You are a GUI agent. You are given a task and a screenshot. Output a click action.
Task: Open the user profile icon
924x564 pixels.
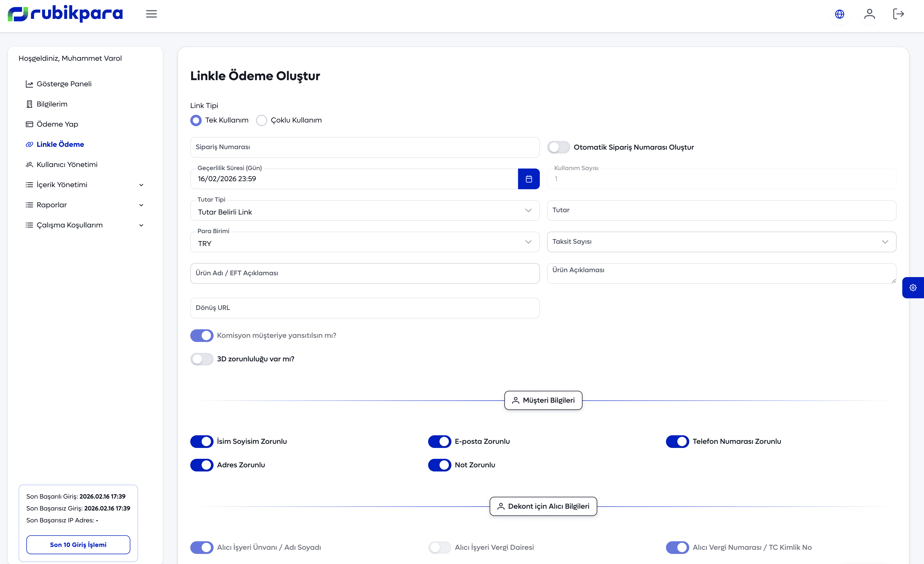point(869,14)
